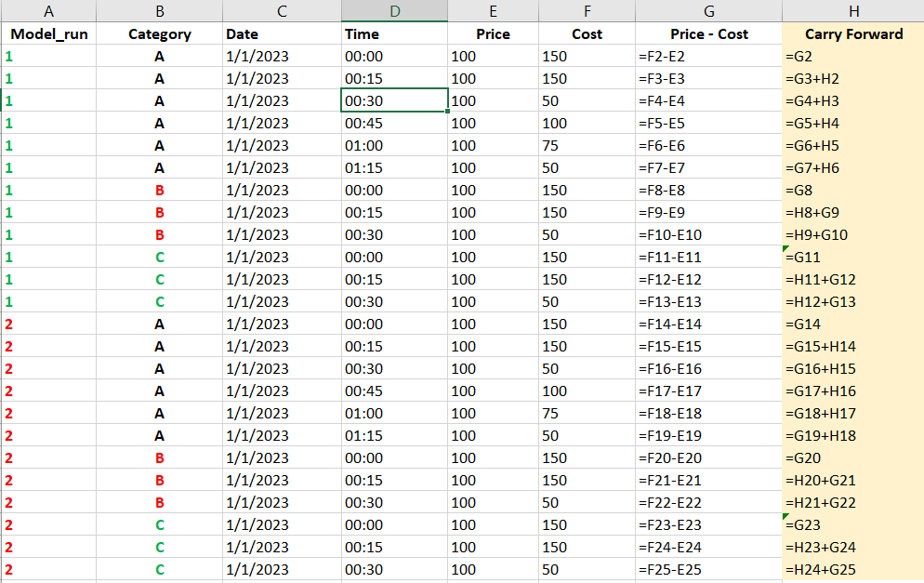Click the formula cell =F10-E10
This screenshot has width=924, height=583.
click(x=709, y=235)
